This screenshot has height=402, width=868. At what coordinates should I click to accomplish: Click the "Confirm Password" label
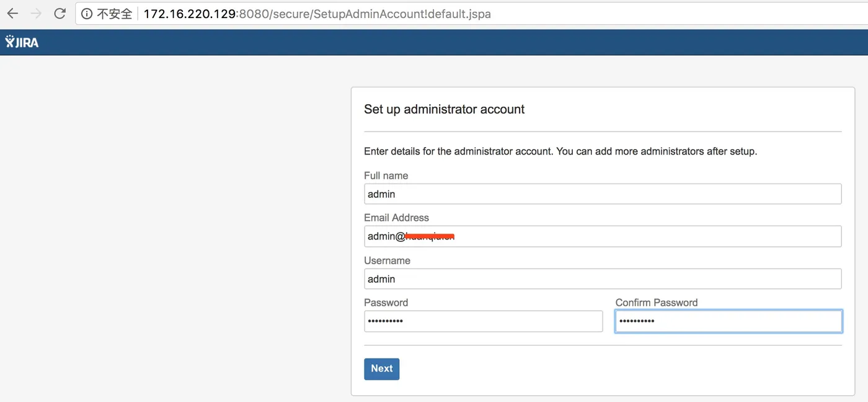[656, 303]
